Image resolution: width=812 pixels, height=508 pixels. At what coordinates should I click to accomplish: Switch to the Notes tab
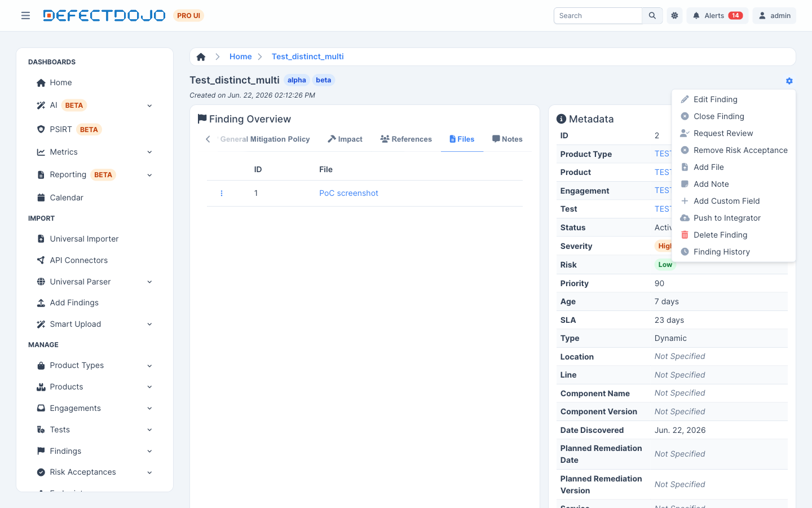pos(507,139)
